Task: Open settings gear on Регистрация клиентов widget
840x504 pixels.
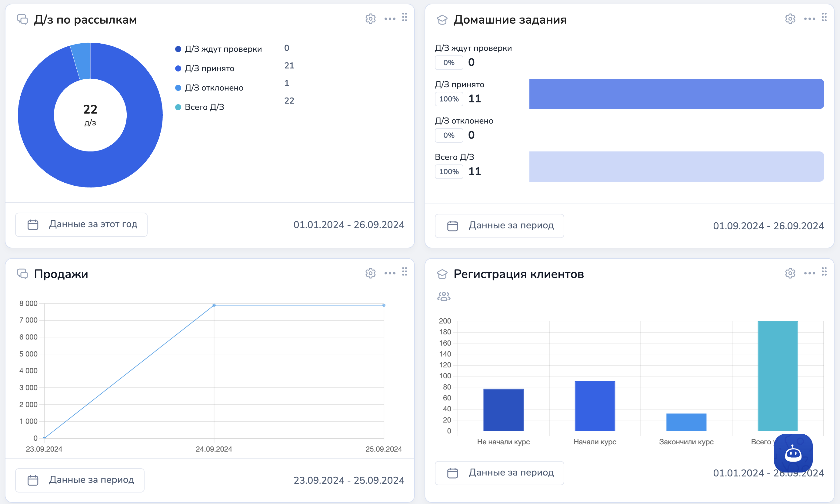Action: click(x=790, y=273)
